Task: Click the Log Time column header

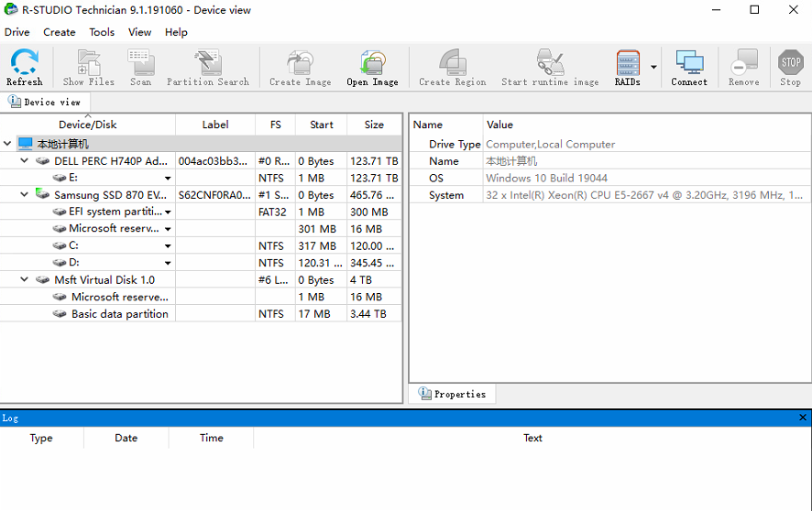Action: point(212,438)
